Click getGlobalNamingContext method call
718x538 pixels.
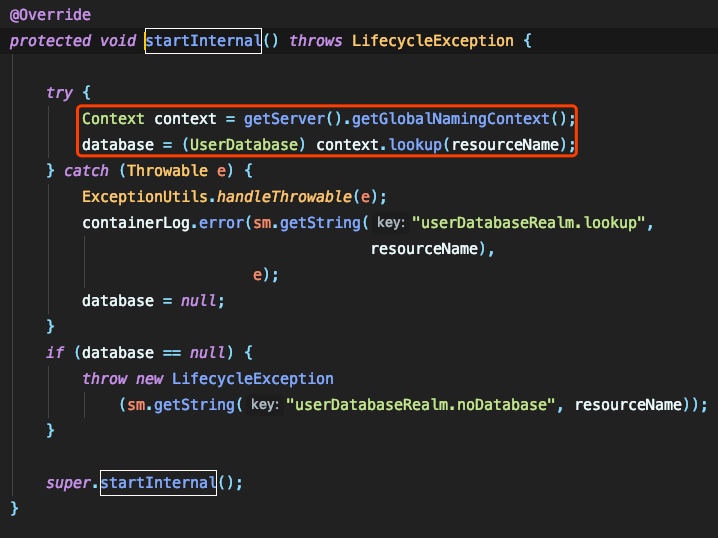(x=450, y=119)
